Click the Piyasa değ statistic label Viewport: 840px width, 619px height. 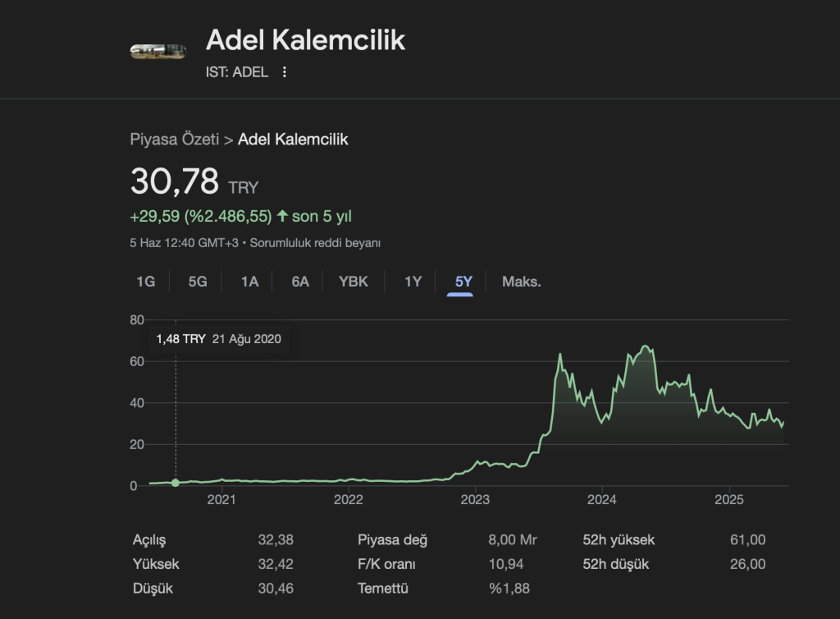click(x=392, y=540)
